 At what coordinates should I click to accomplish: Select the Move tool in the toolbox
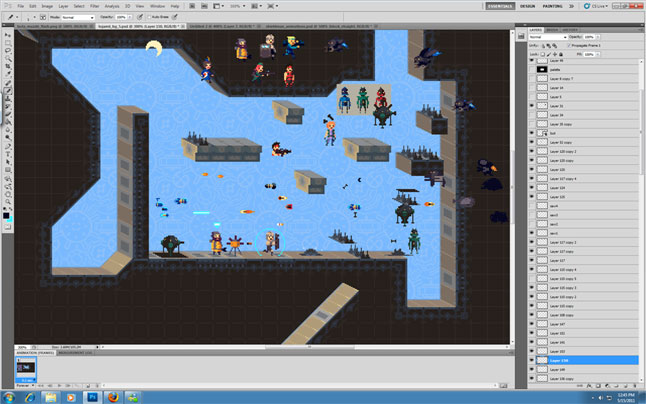pos(7,35)
